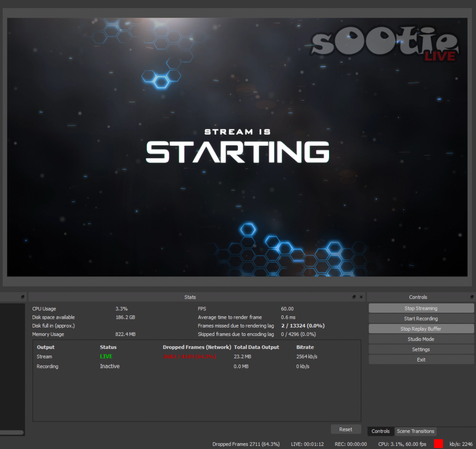
Task: Select the Controls tab
Action: pos(381,431)
